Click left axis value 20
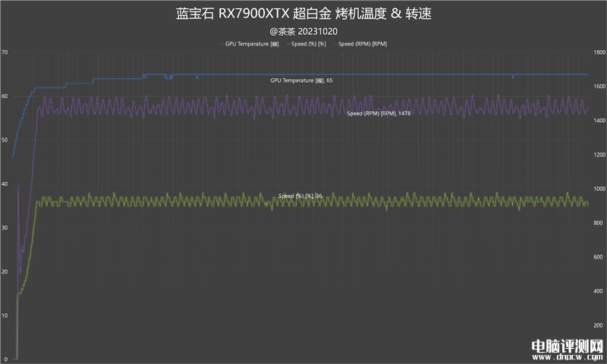607x364 pixels. 5,271
